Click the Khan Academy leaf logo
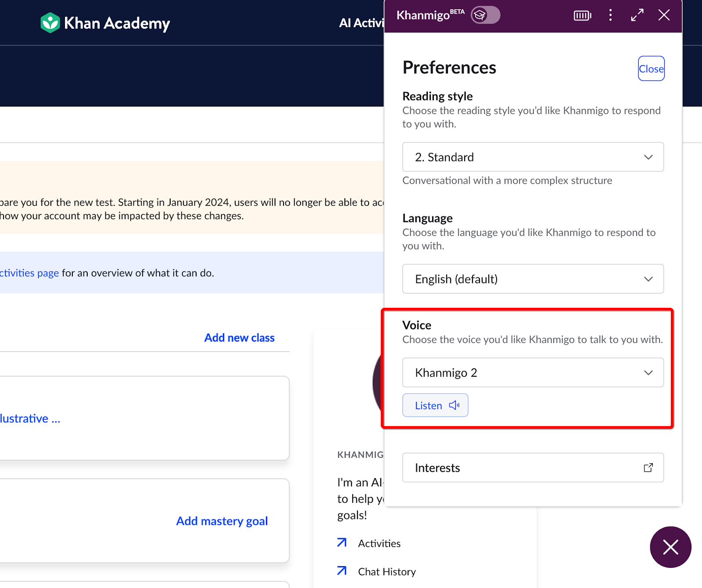702x588 pixels. [50, 23]
